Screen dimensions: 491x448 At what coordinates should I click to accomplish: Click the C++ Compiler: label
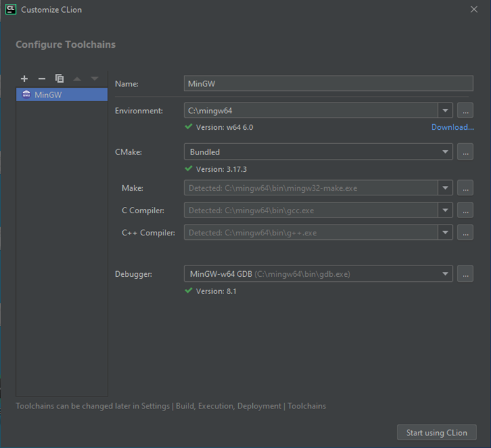[148, 233]
